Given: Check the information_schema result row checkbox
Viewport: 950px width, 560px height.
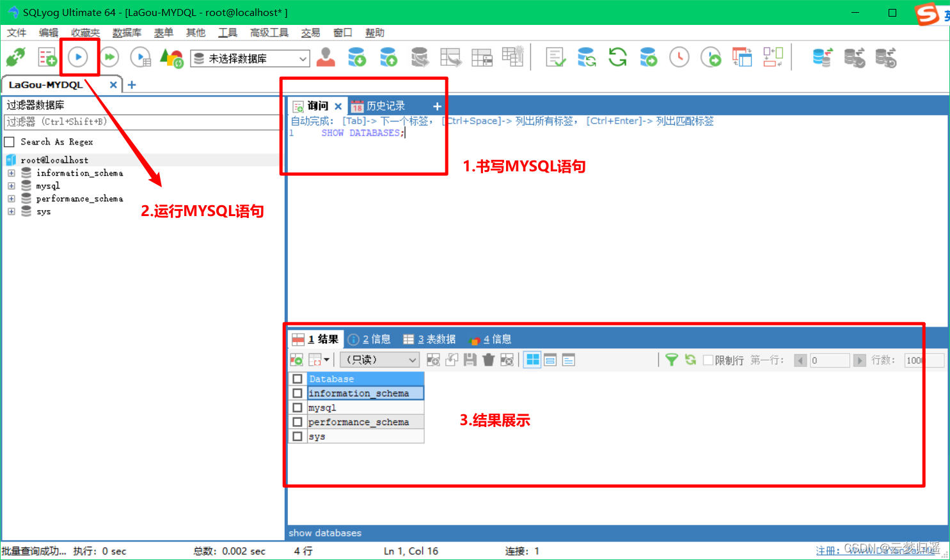Looking at the screenshot, I should [x=297, y=393].
